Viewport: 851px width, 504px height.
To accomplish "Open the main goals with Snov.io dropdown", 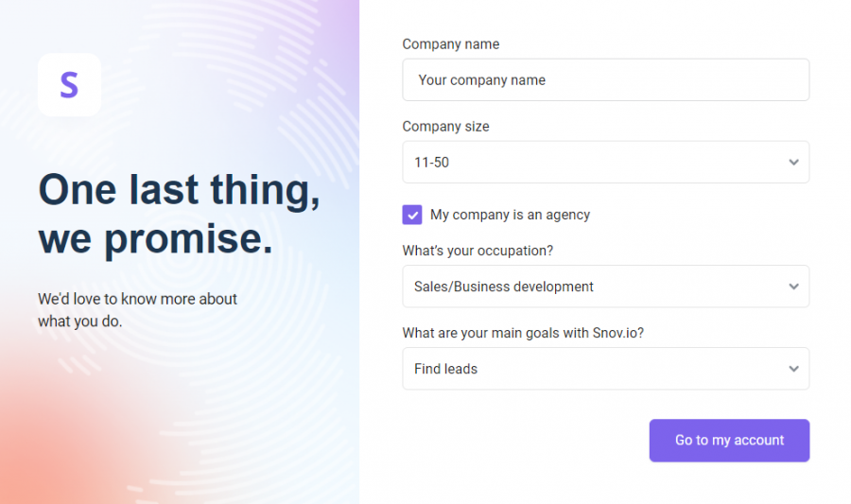I will [x=606, y=369].
